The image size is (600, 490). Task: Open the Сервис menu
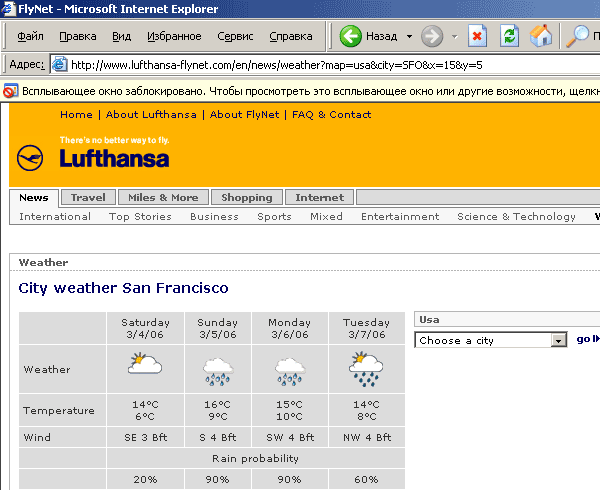click(x=235, y=36)
